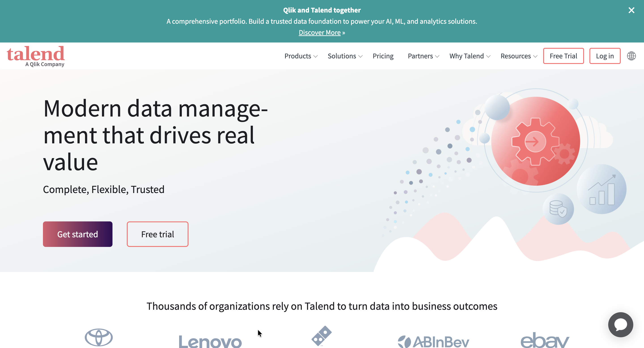
Task: Open the chat widget bubble
Action: pyautogui.click(x=621, y=325)
